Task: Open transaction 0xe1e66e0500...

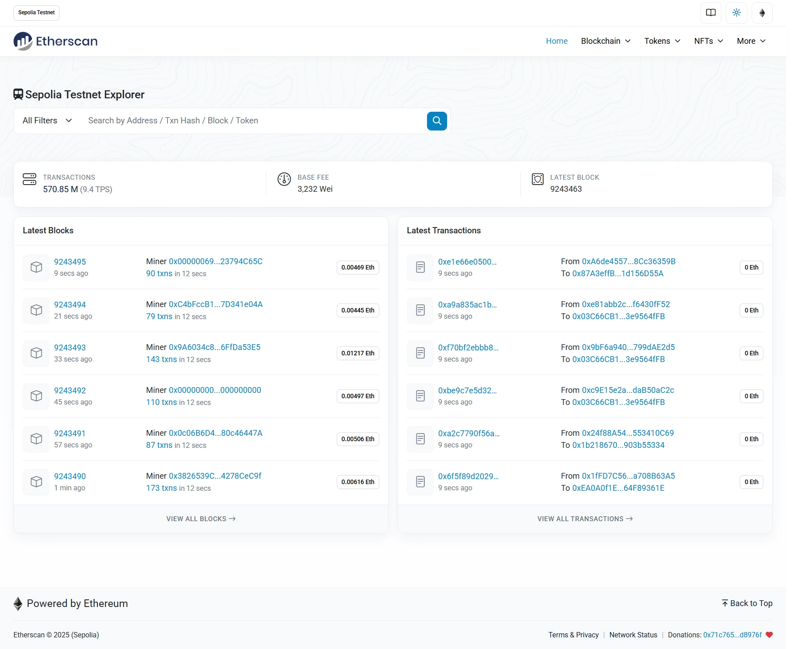Action: [467, 262]
